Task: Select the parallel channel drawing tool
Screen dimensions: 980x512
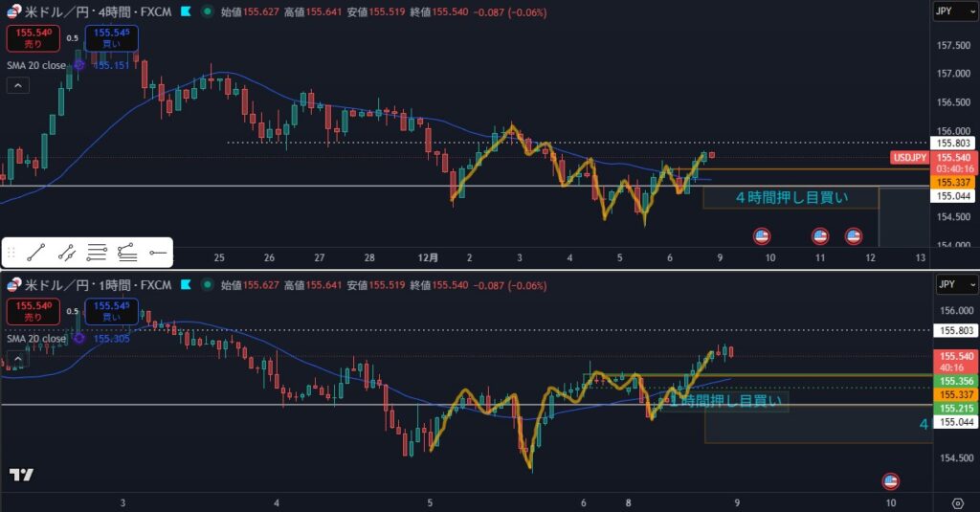Action: click(67, 253)
